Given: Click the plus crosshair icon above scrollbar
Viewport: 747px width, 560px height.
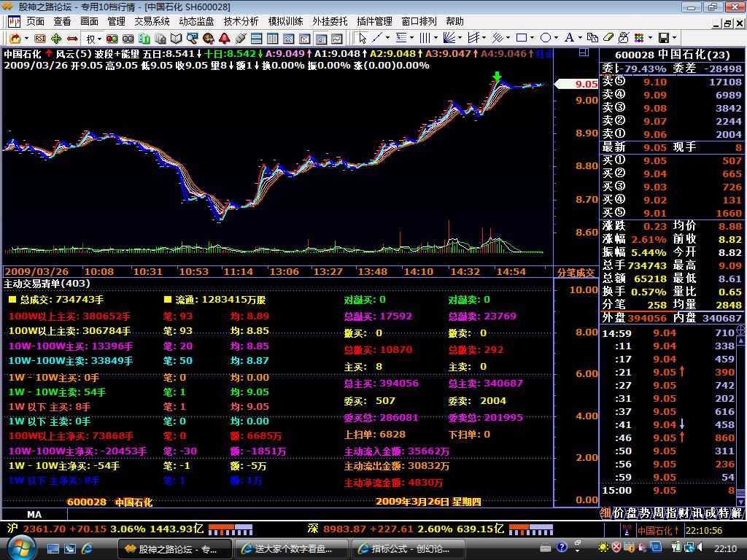Looking at the screenshot, I should (740, 330).
